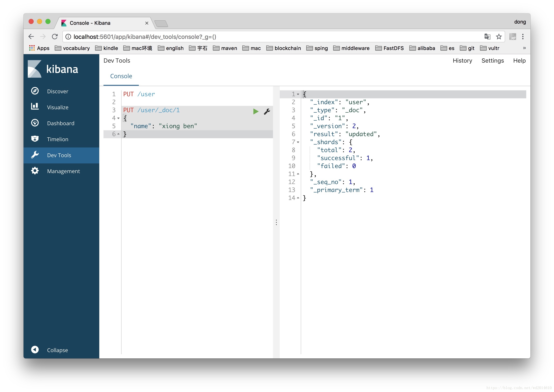554x392 pixels.
Task: Open the vultr bookmarks folder
Action: [489, 48]
